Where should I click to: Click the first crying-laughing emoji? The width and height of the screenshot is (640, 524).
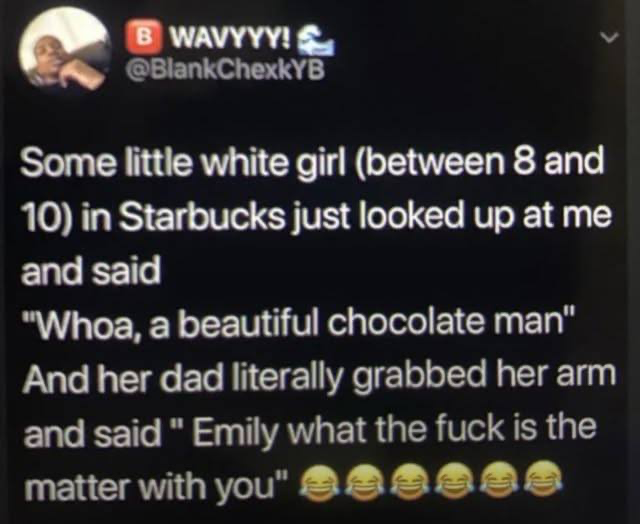318,482
